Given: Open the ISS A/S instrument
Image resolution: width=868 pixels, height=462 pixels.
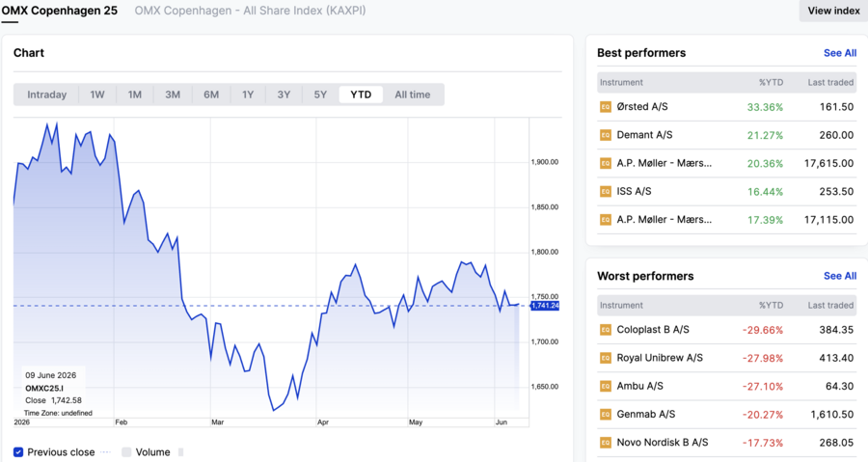Looking at the screenshot, I should [x=634, y=191].
